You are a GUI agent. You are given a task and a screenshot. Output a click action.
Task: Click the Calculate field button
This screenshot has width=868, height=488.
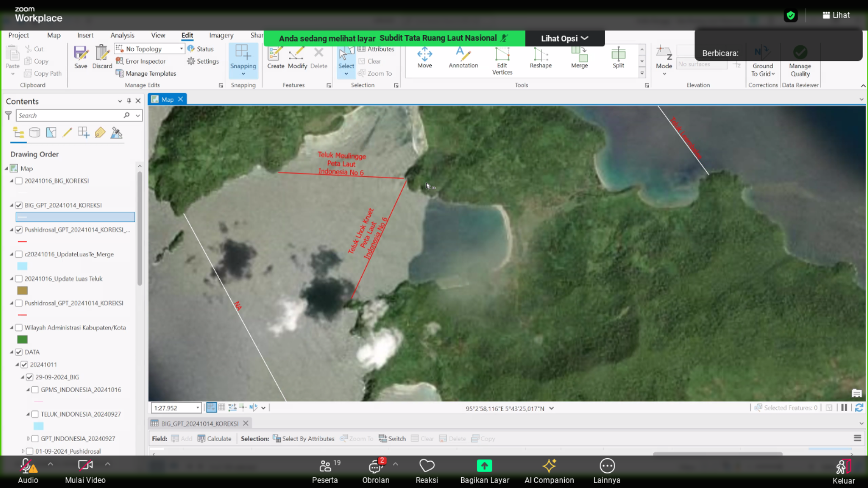(214, 438)
